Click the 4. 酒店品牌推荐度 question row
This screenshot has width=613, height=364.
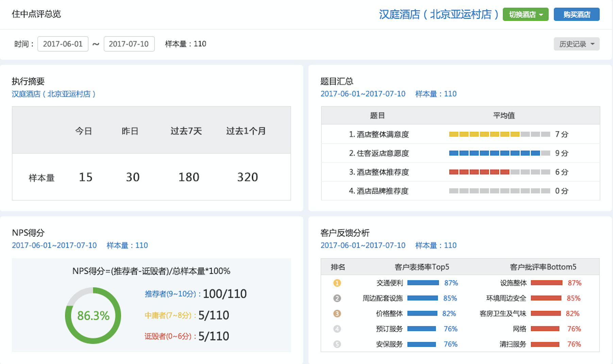tap(460, 191)
